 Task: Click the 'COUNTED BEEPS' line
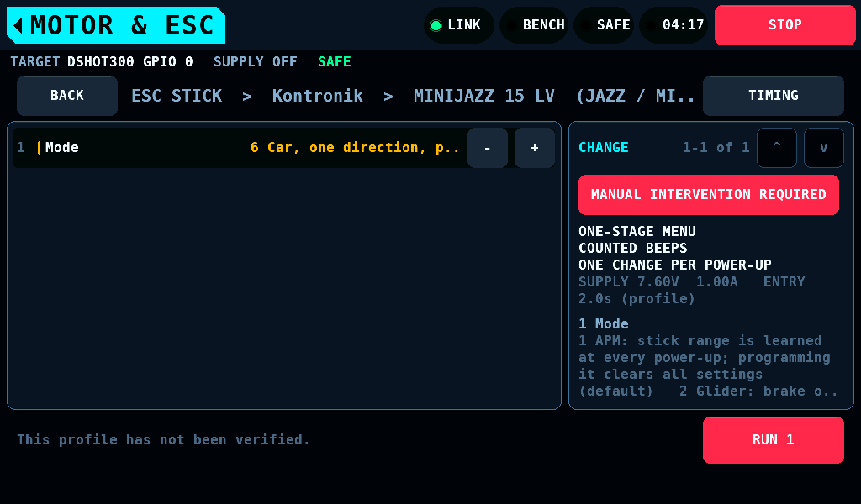click(x=633, y=248)
